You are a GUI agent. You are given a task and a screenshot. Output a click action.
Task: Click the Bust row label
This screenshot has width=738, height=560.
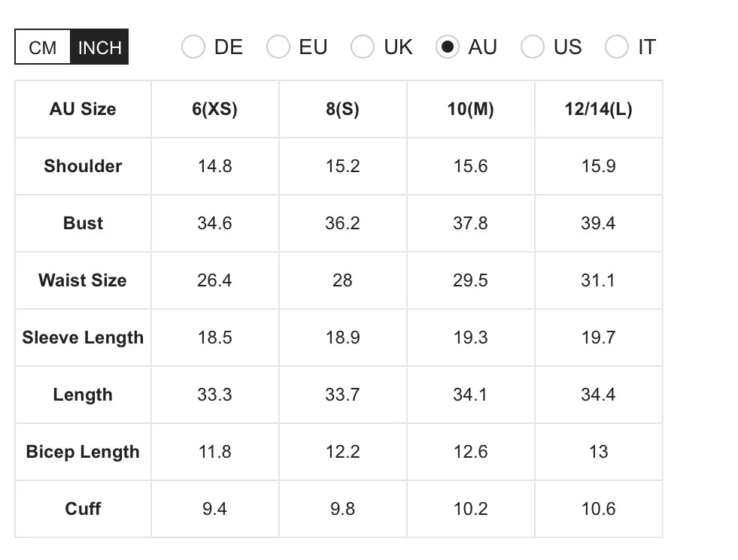[82, 223]
